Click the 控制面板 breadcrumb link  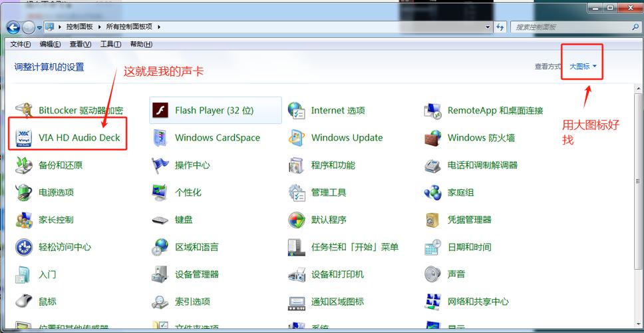pos(80,27)
